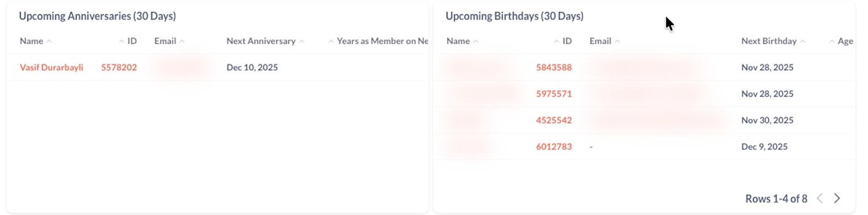Viewport: 868px width, 215px height.
Task: Select the Dec 9, 2025 birthday cell
Action: (764, 147)
